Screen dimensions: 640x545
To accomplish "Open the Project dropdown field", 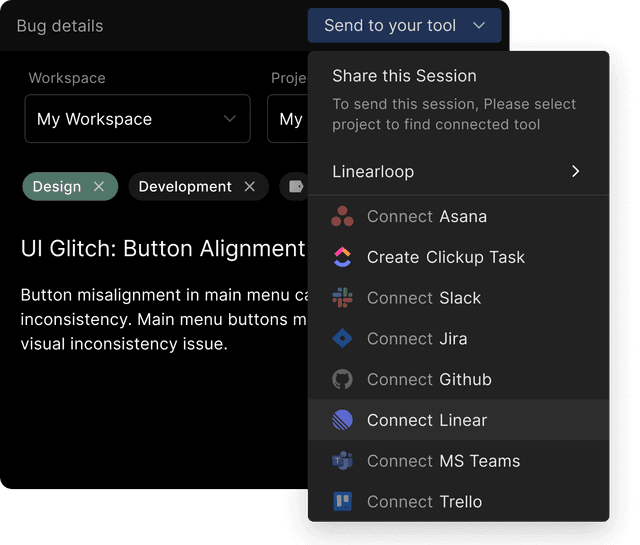I will (x=288, y=119).
